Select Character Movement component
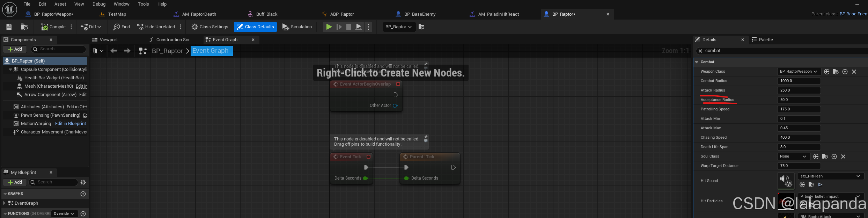Image resolution: width=868 pixels, height=218 pixels. point(54,132)
